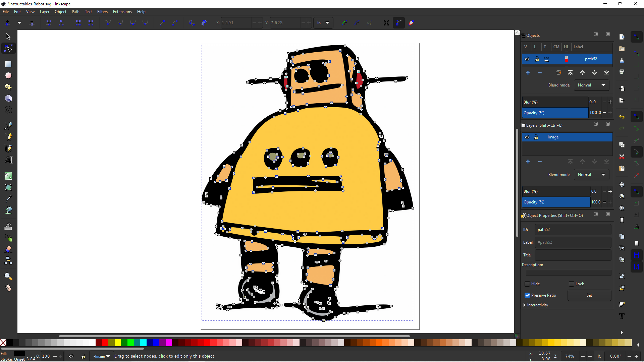Select the Text tool
Image resolution: width=644 pixels, height=362 pixels.
tap(8, 160)
